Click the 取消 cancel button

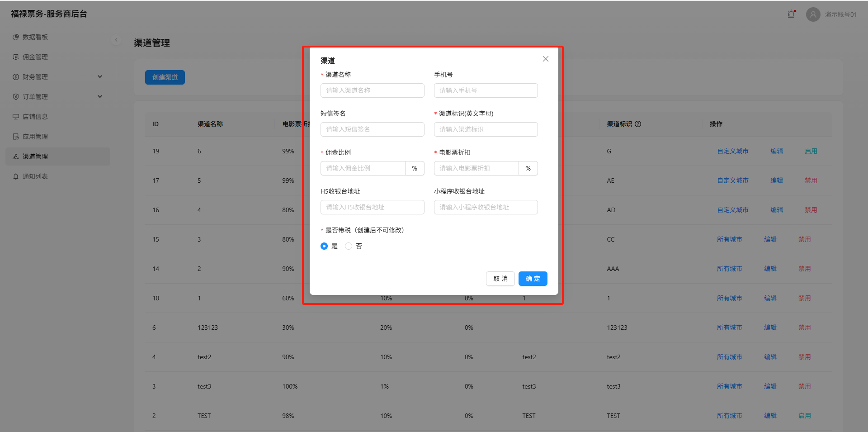500,279
